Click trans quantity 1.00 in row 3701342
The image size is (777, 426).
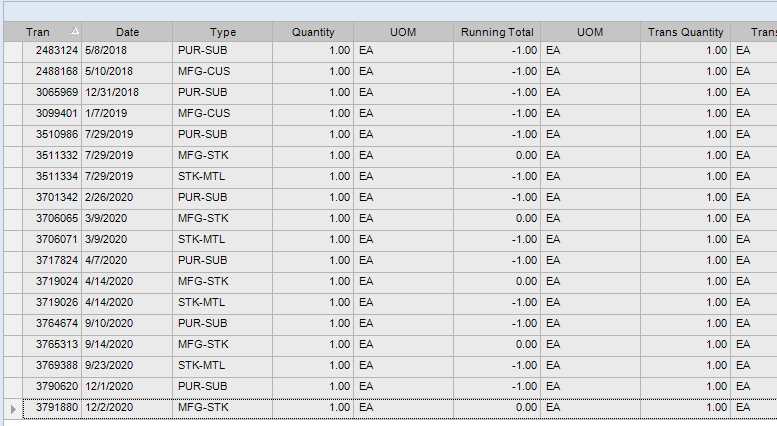pos(717,197)
